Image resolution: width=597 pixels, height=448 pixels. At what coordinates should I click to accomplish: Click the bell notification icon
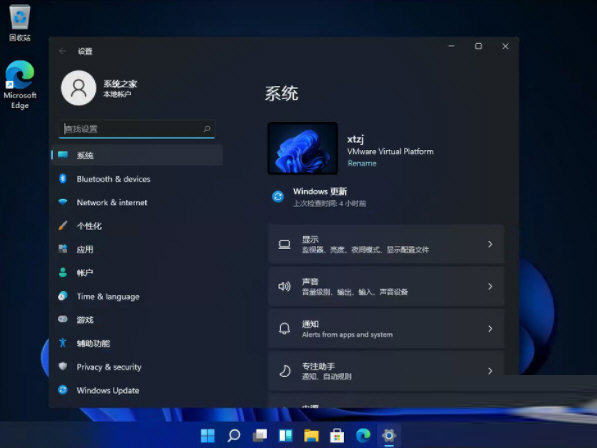(x=284, y=328)
